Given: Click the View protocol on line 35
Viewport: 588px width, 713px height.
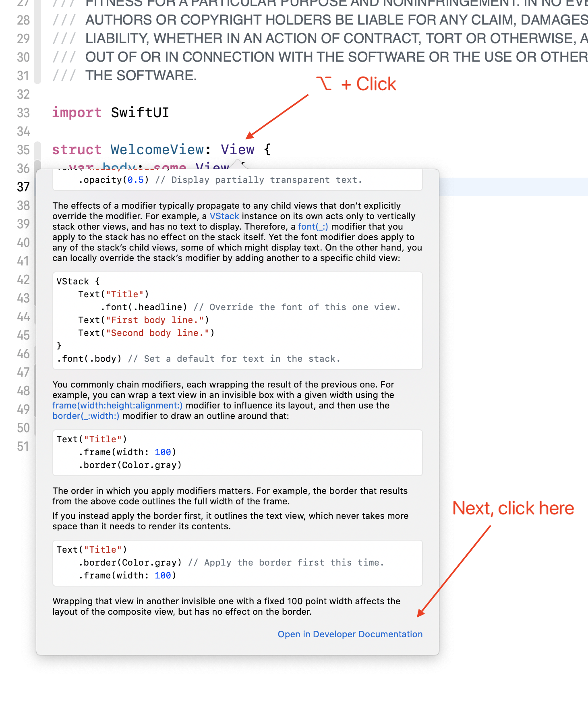Looking at the screenshot, I should click(238, 149).
